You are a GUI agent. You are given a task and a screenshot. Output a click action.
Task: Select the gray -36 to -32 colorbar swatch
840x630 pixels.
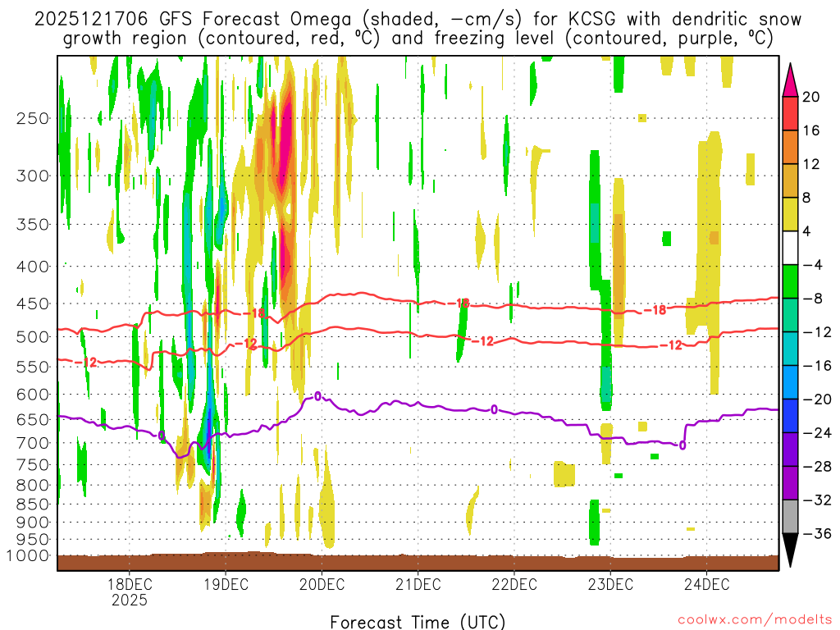790,517
